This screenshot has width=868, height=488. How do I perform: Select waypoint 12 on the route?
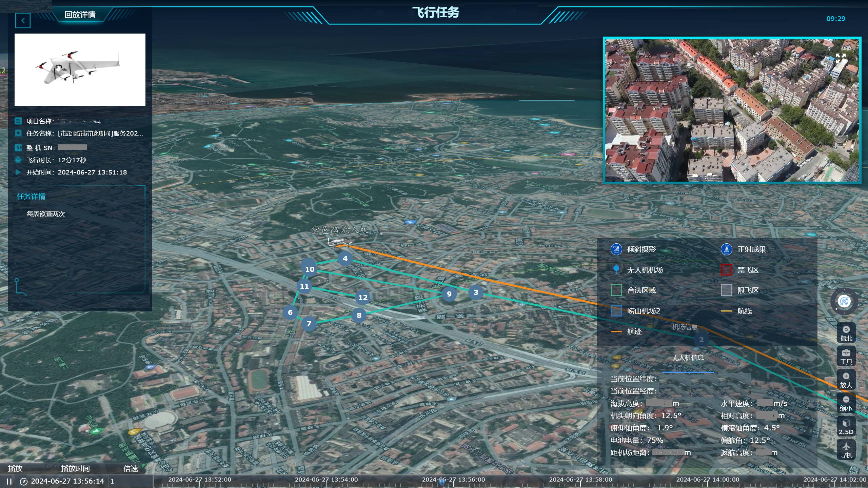[363, 297]
